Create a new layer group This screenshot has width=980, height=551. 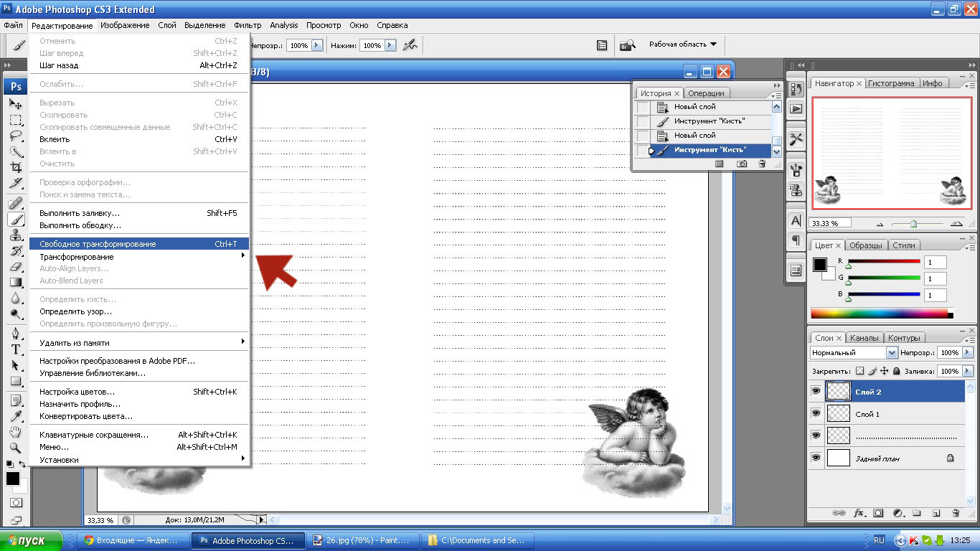click(x=917, y=514)
